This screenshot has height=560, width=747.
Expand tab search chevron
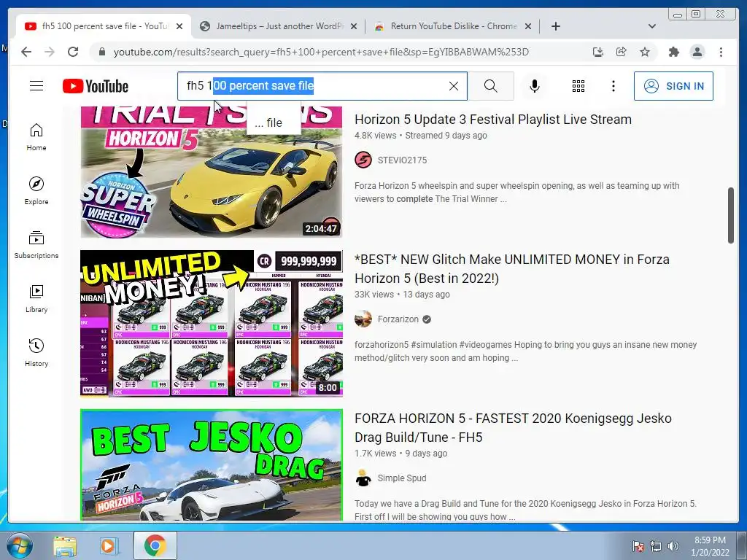tap(651, 26)
